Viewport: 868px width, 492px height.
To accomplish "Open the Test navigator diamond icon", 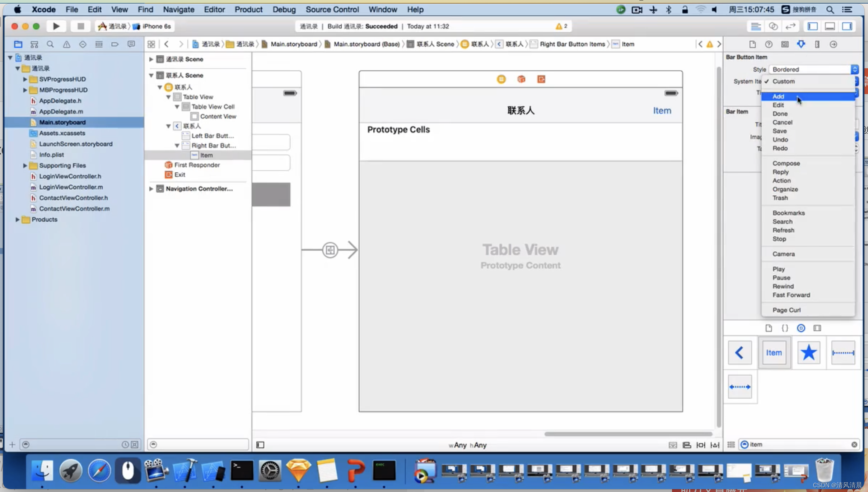I will point(83,44).
